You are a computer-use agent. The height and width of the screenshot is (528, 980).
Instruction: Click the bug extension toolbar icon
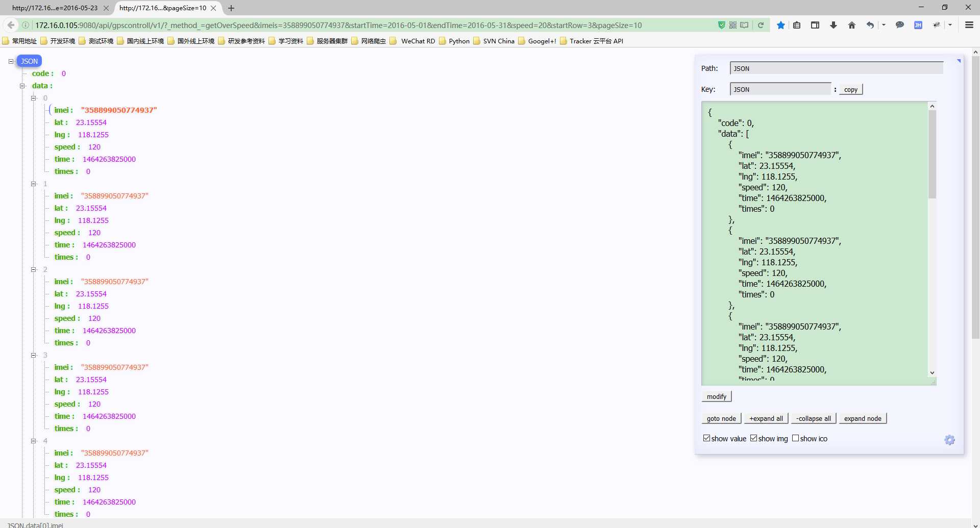pyautogui.click(x=937, y=25)
